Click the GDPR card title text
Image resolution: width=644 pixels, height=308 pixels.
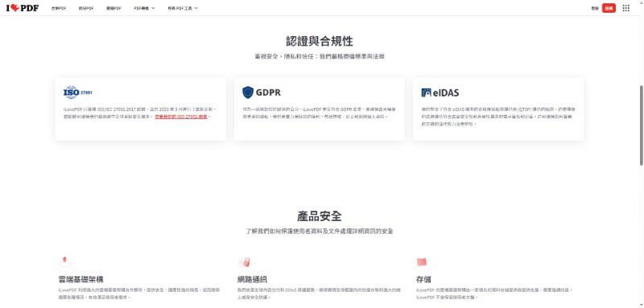268,92
